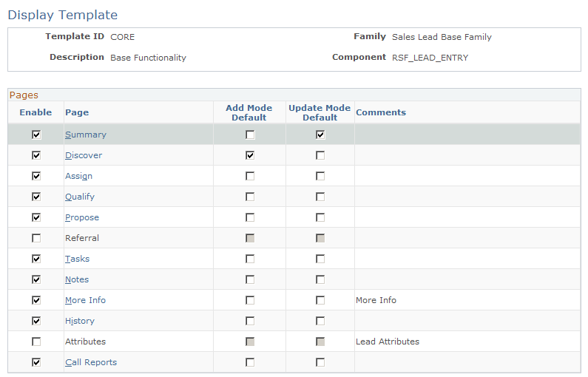This screenshot has height=377, width=588.
Task: Click the Referral page name text
Action: (x=82, y=238)
